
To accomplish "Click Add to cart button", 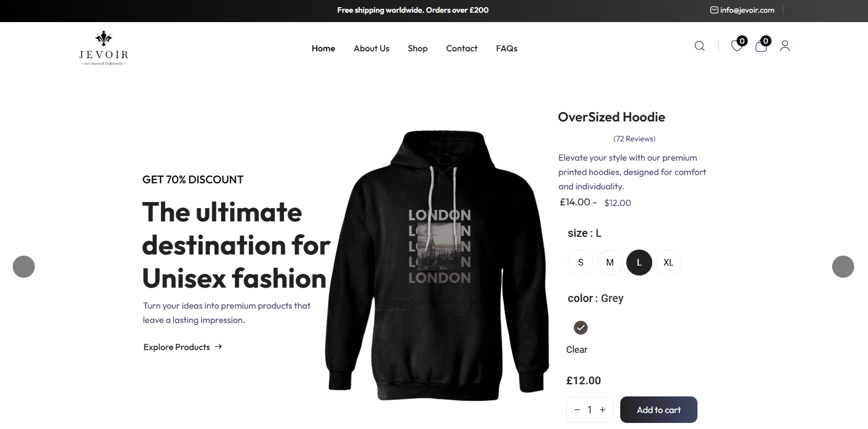I will 659,410.
